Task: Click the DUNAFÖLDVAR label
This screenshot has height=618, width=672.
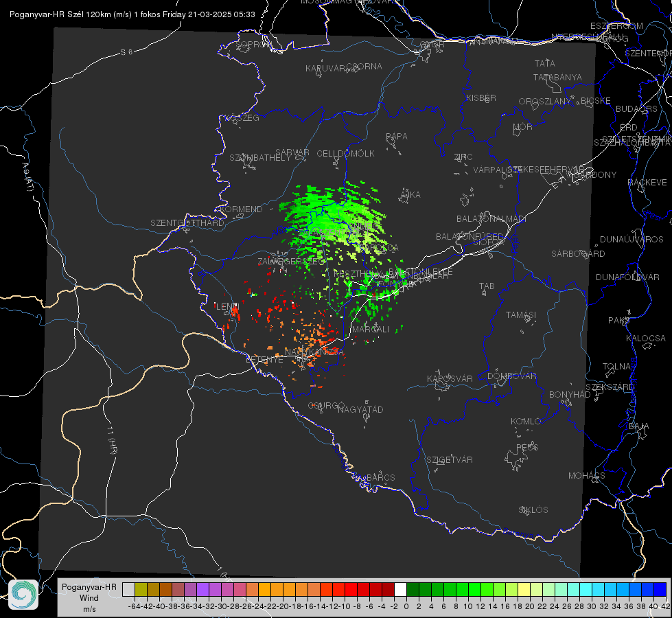Action: coord(627,277)
